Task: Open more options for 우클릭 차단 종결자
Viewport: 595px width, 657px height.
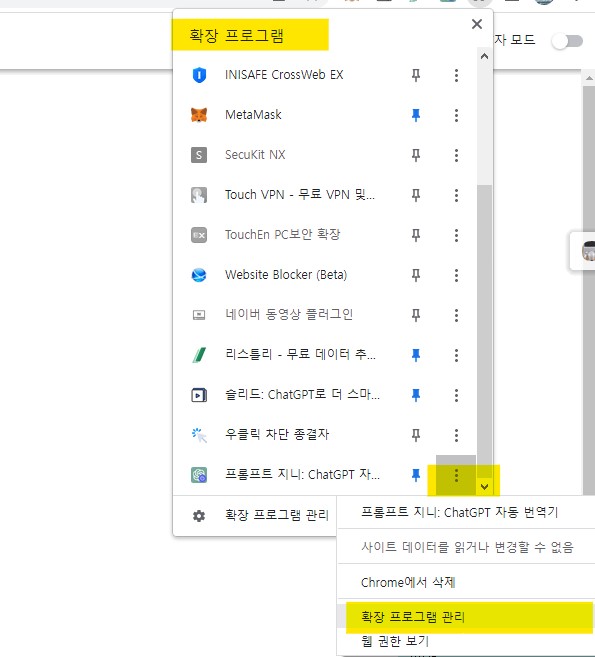Action: point(456,435)
